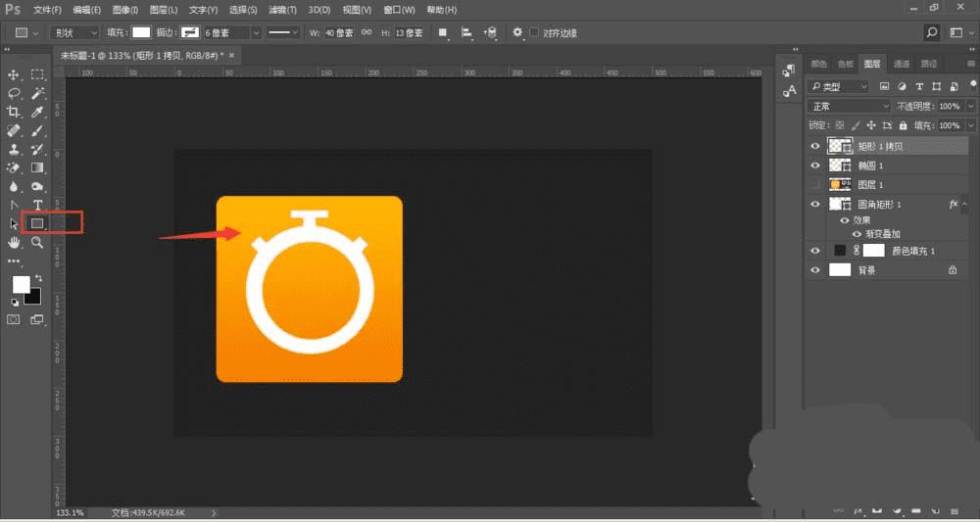Screen dimensions: 980x522
Task: Switch to the 通道 tab
Action: (x=901, y=64)
